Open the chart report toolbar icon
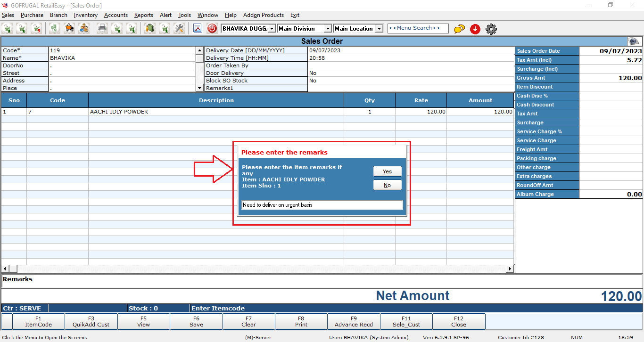This screenshot has height=342, width=644. (198, 29)
